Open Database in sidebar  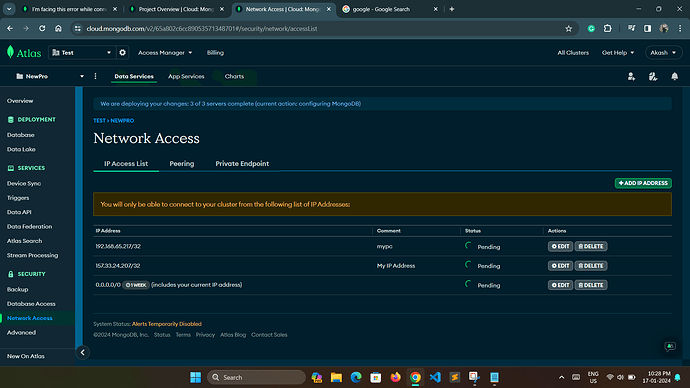coord(21,135)
